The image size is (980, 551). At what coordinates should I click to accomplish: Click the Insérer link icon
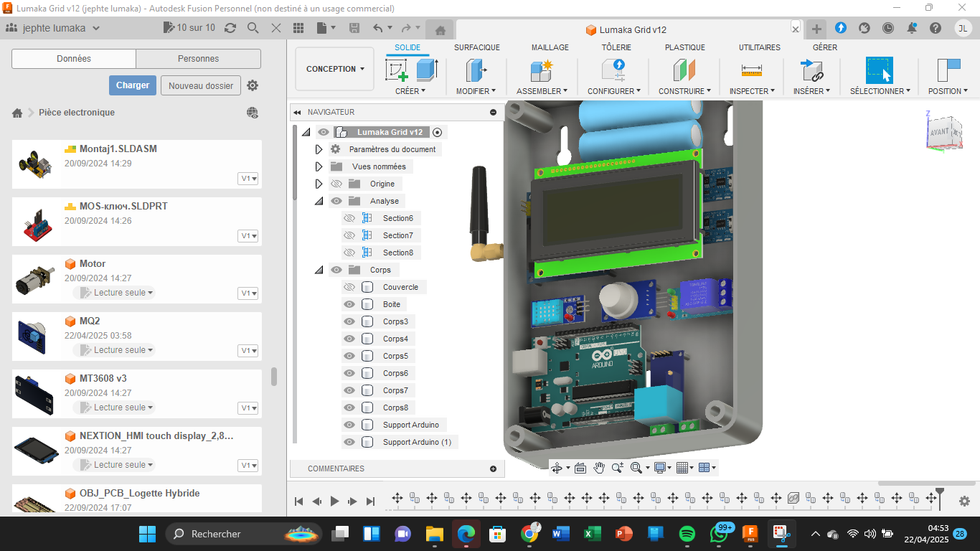(811, 70)
